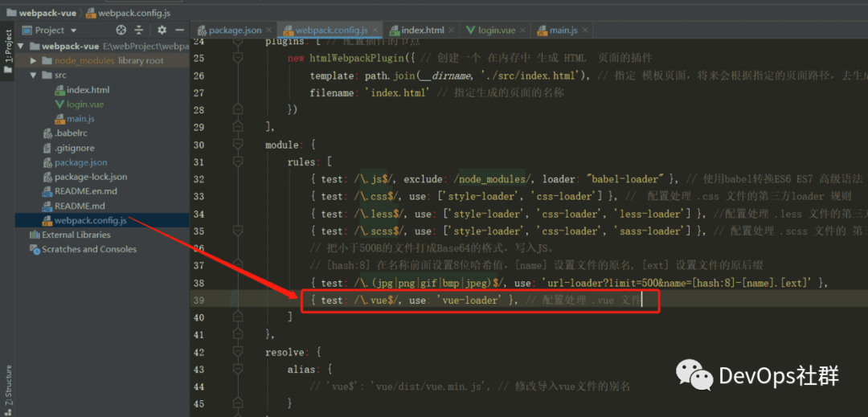
Task: Fold the code block at line 25
Action: click(x=238, y=58)
